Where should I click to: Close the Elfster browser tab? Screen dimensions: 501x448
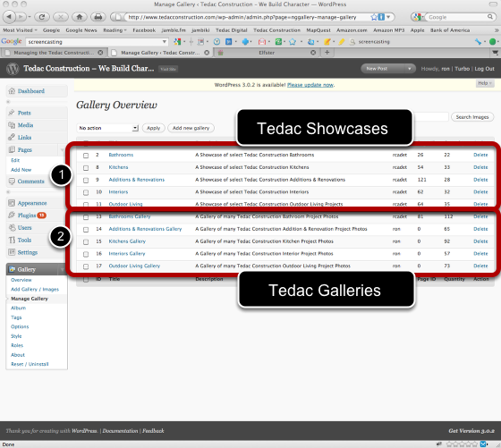(313, 53)
